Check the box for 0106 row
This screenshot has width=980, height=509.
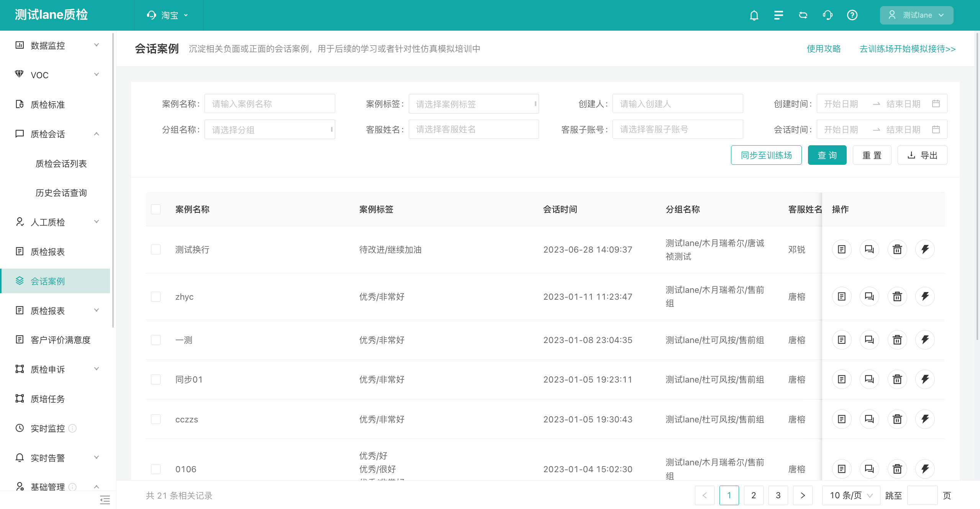click(x=156, y=469)
